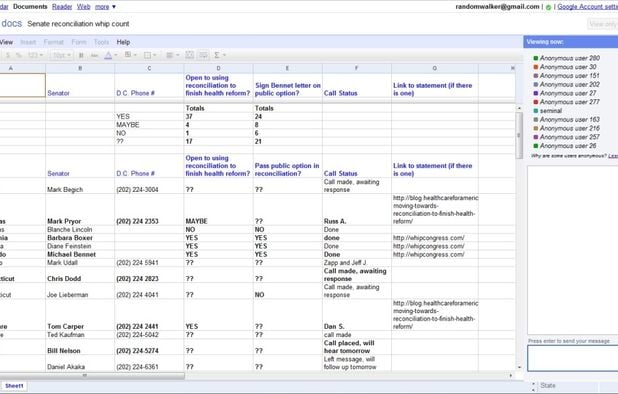Click the title 'Senate reconciliation whip count'
This screenshot has width=618, height=394.
tap(78, 24)
